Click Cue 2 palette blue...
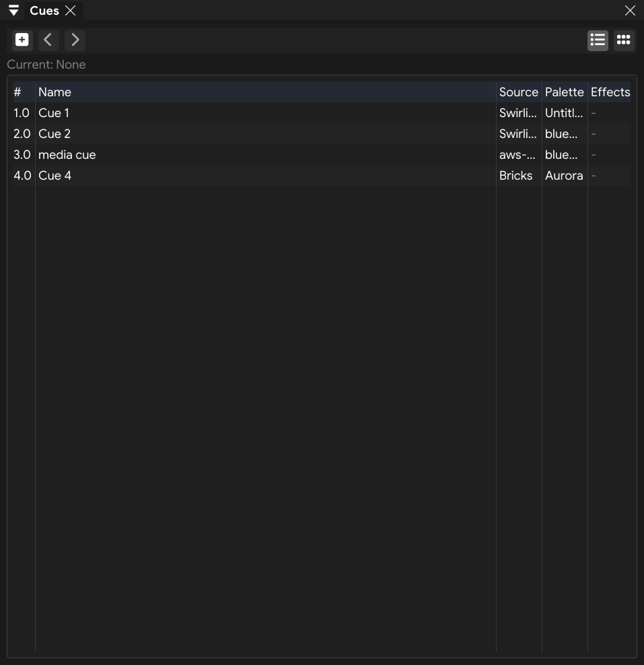This screenshot has width=644, height=665. pos(561,133)
